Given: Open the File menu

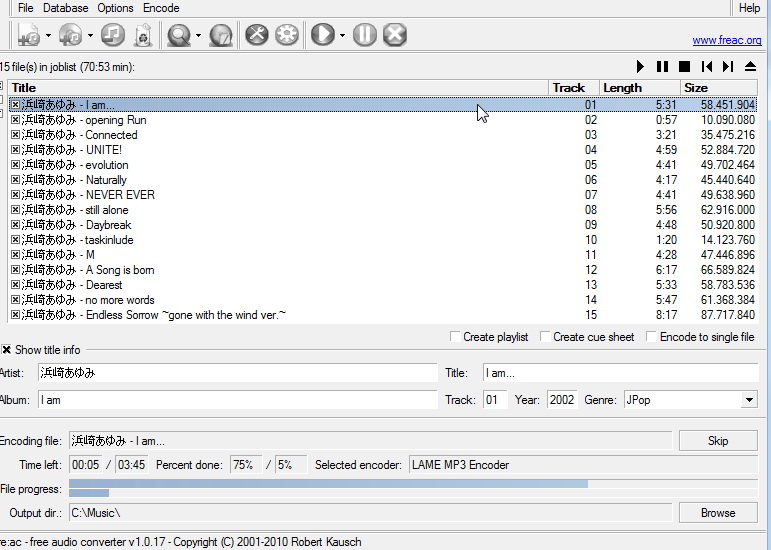Looking at the screenshot, I should [26, 8].
